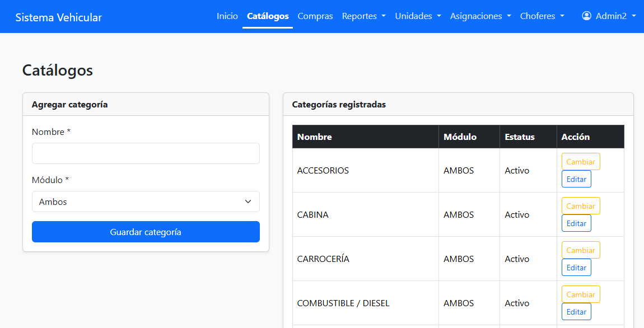Image resolution: width=644 pixels, height=328 pixels.
Task: Click Activo status in the ACCESORIOS row
Action: pos(528,170)
